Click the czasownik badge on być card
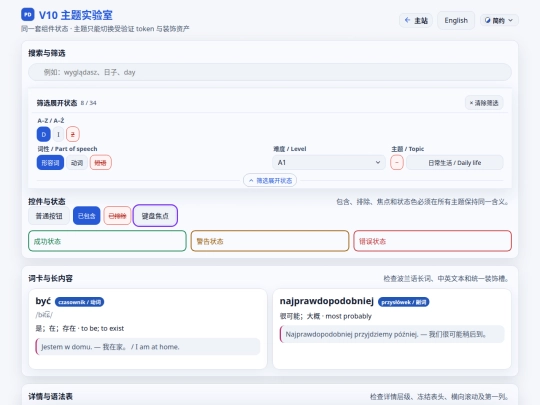 point(80,302)
